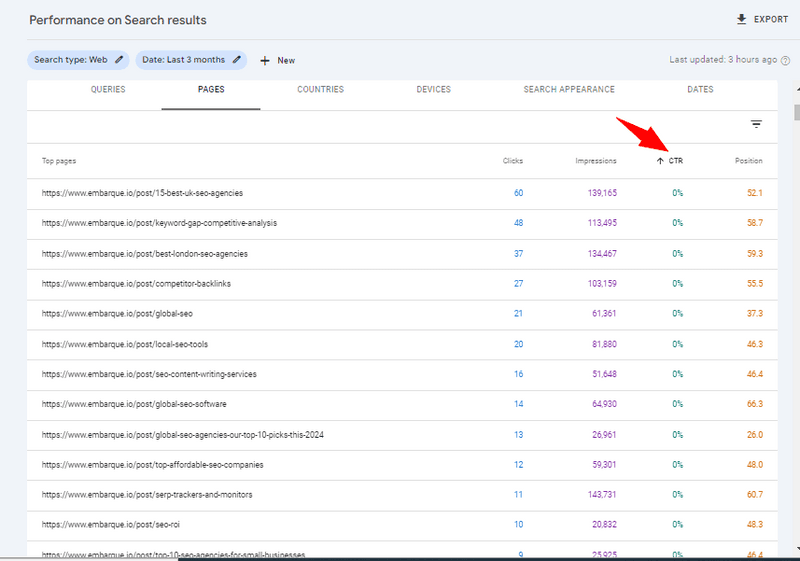This screenshot has height=561, width=800.
Task: Sort by the CTR column header
Action: click(676, 161)
